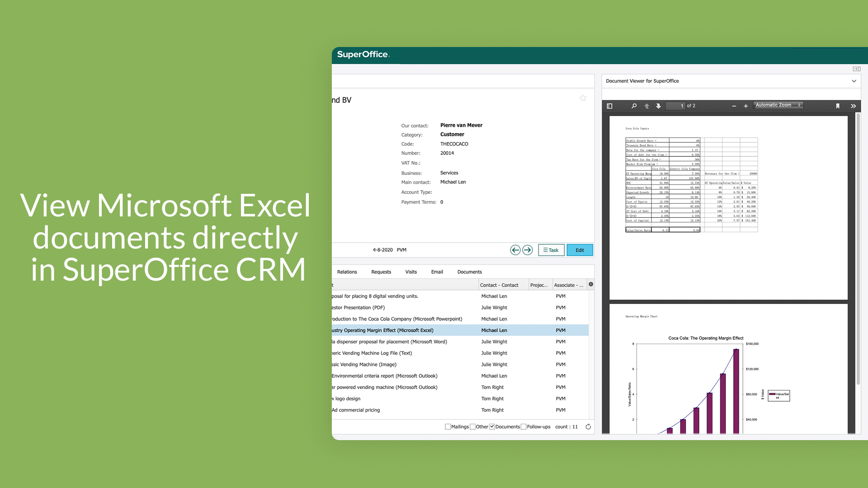868x488 pixels.
Task: Mark company as favorite star
Action: click(x=583, y=98)
